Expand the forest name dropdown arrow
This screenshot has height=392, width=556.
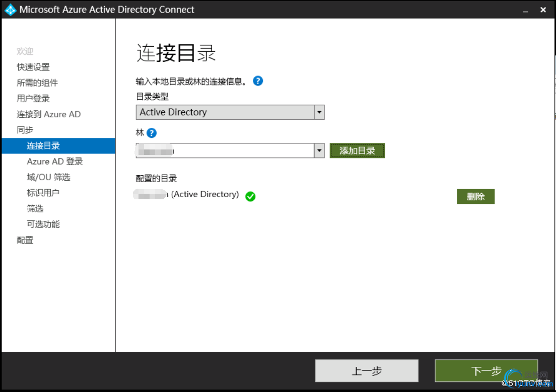[319, 150]
